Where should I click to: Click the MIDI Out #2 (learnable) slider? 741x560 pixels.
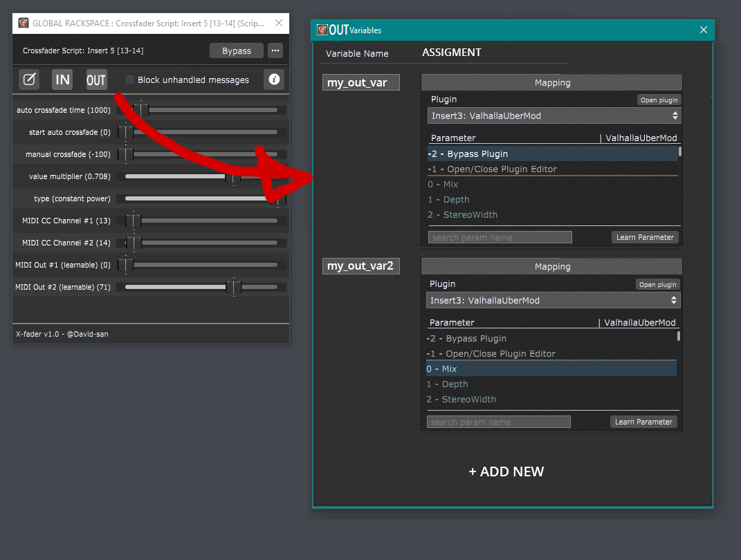tap(201, 287)
